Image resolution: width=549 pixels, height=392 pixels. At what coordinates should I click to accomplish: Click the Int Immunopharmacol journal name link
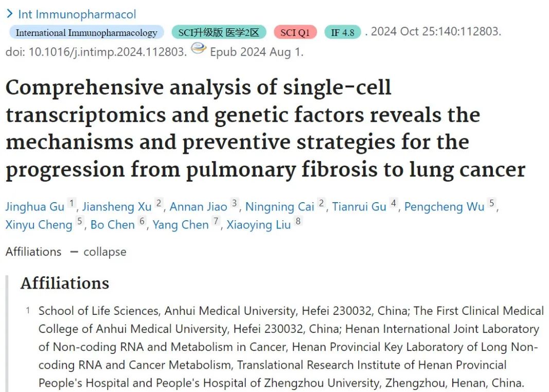[x=77, y=14]
